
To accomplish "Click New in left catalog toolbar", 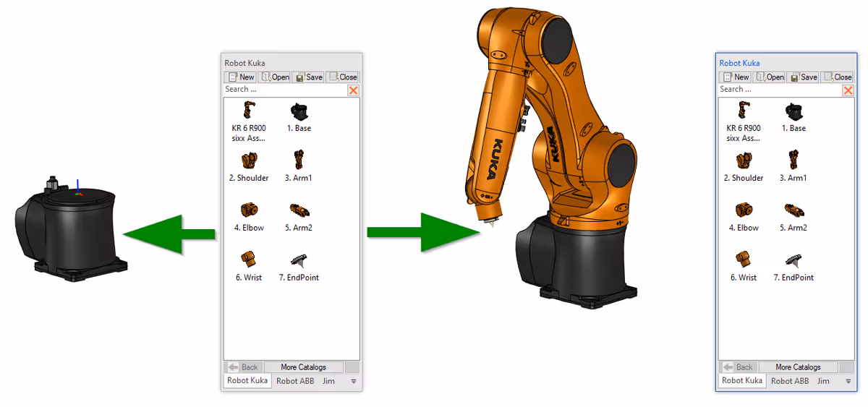I will tap(241, 77).
